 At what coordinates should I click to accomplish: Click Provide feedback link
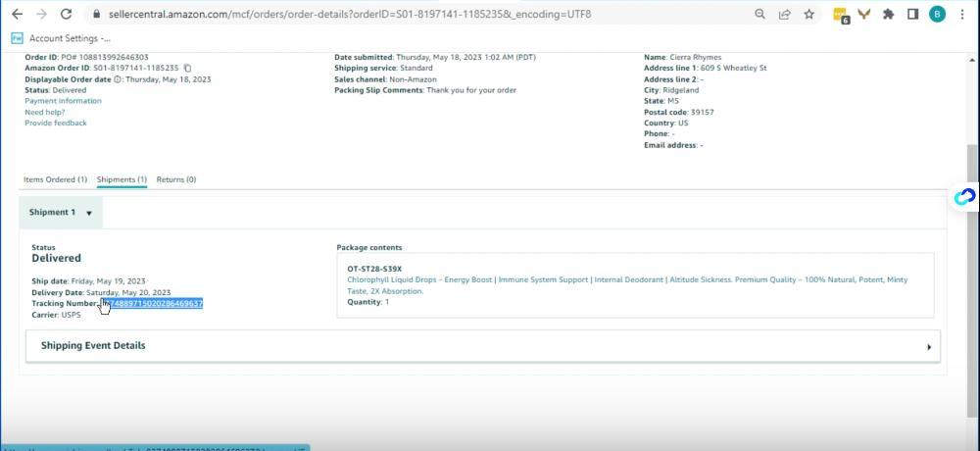[56, 123]
